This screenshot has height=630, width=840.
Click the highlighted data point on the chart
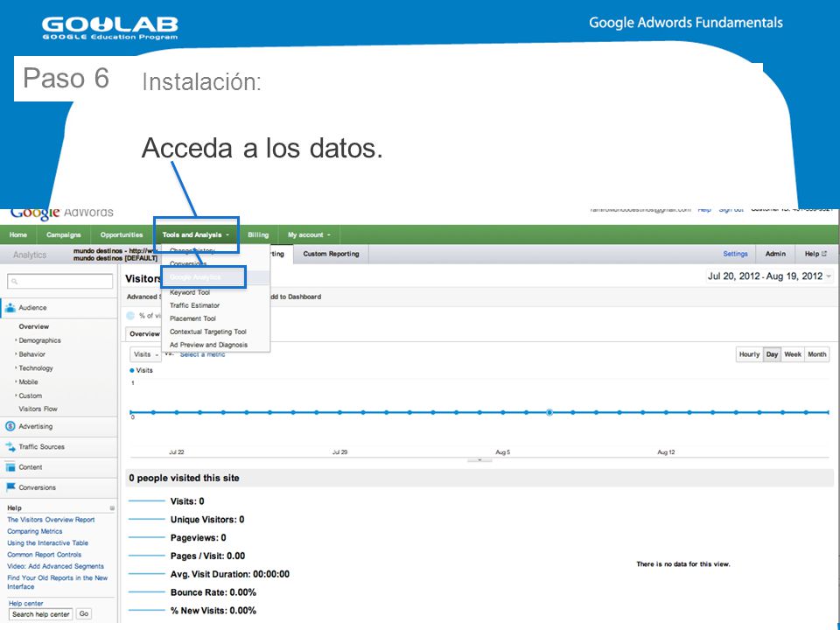click(549, 412)
